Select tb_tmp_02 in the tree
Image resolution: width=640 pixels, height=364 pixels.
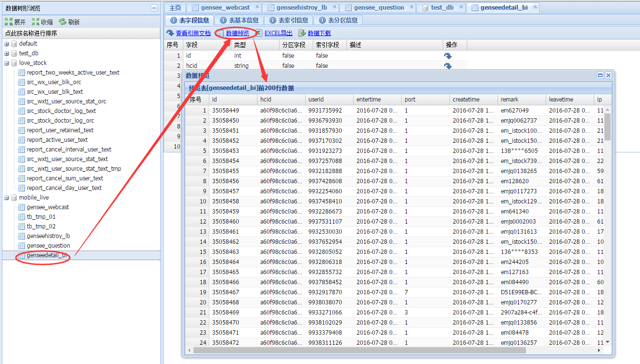click(x=41, y=226)
